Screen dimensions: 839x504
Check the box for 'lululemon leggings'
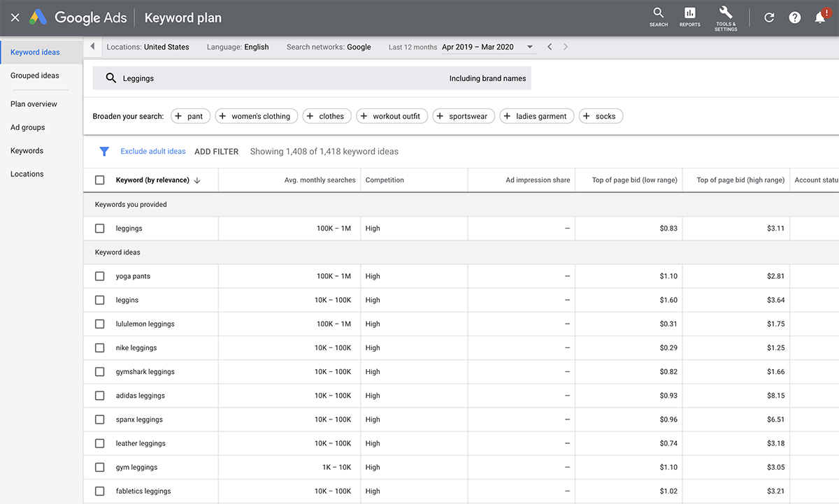(x=99, y=324)
